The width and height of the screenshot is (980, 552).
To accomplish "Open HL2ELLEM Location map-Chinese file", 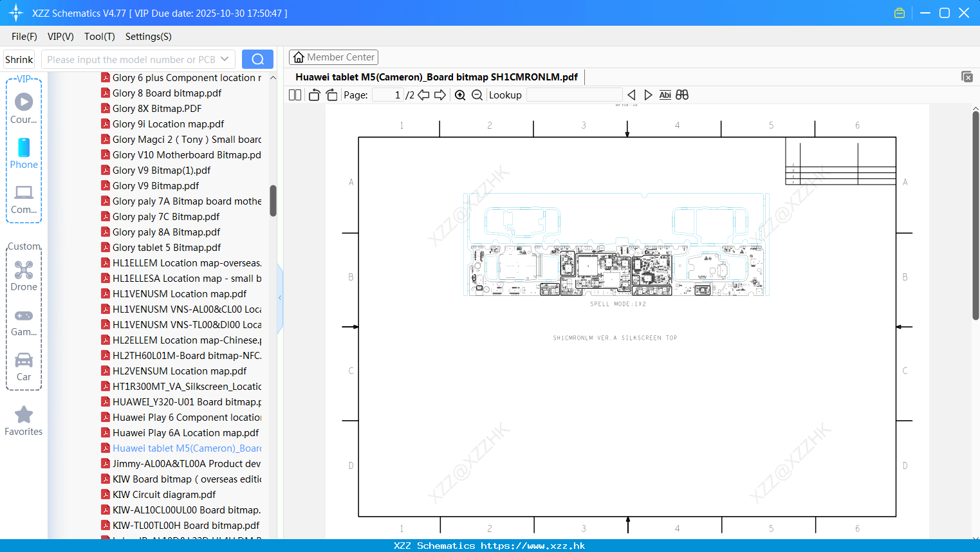I will [x=181, y=340].
